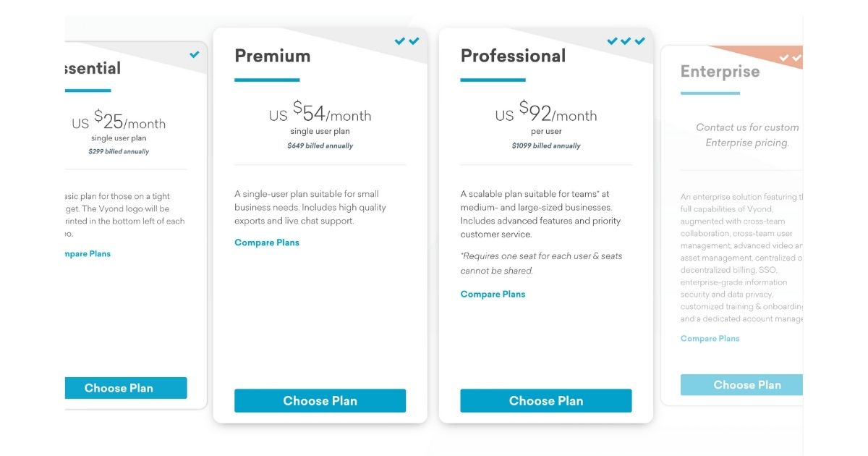Viewport: 868px width, 456px height.
Task: Click the $1099 billed annually note
Action: 545,145
